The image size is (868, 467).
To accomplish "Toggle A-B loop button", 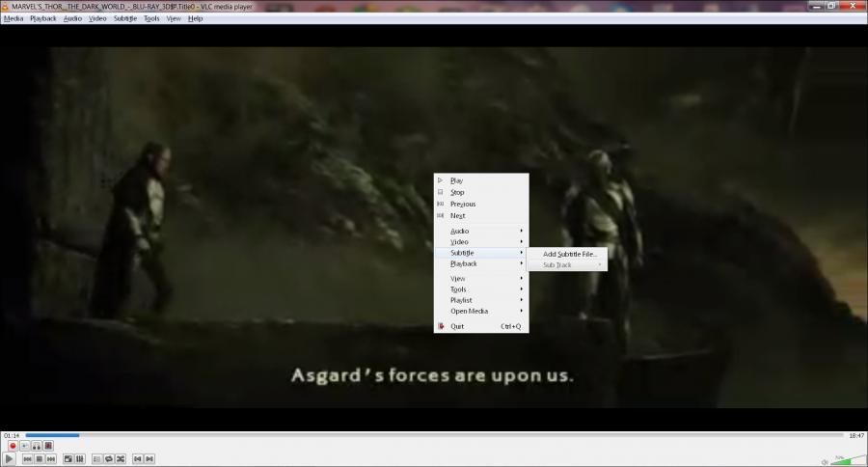I will [37, 446].
